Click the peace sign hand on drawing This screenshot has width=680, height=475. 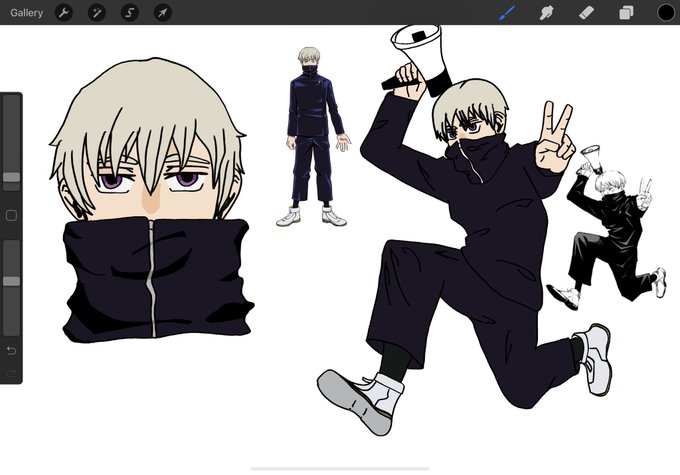coord(556,137)
